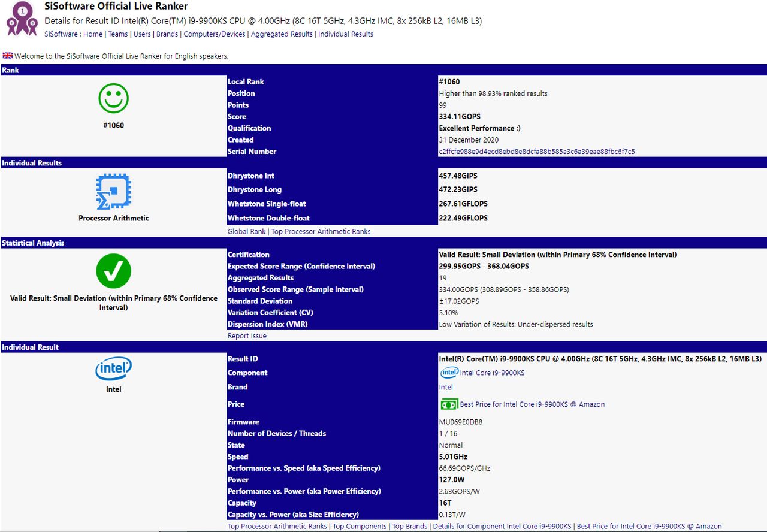Click the 0.13T/W size efficiency value
This screenshot has height=532, width=767.
tap(452, 515)
